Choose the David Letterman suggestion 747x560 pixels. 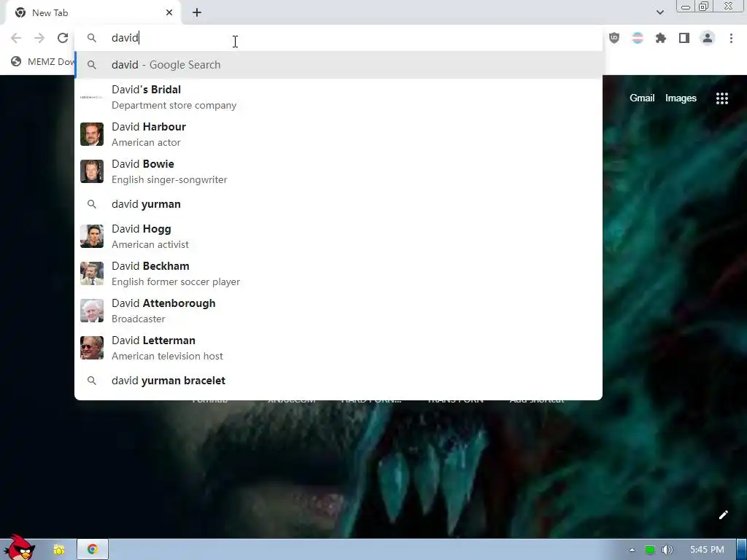coord(338,348)
